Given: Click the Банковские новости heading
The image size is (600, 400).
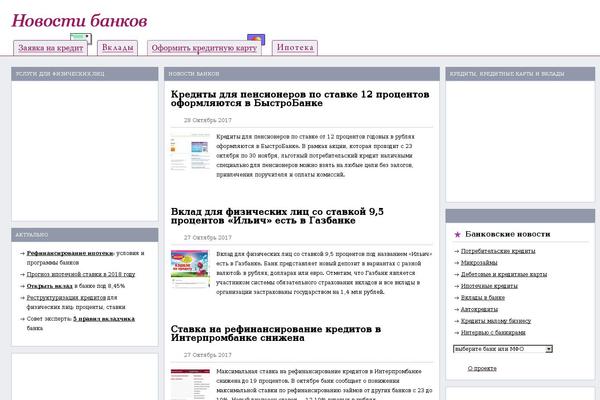Looking at the screenshot, I should coord(508,234).
